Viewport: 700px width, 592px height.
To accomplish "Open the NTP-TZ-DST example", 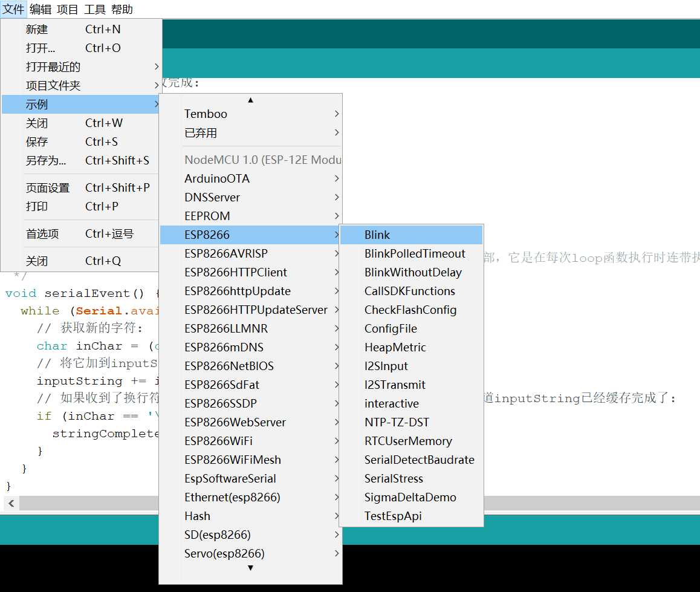I will pyautogui.click(x=411, y=422).
